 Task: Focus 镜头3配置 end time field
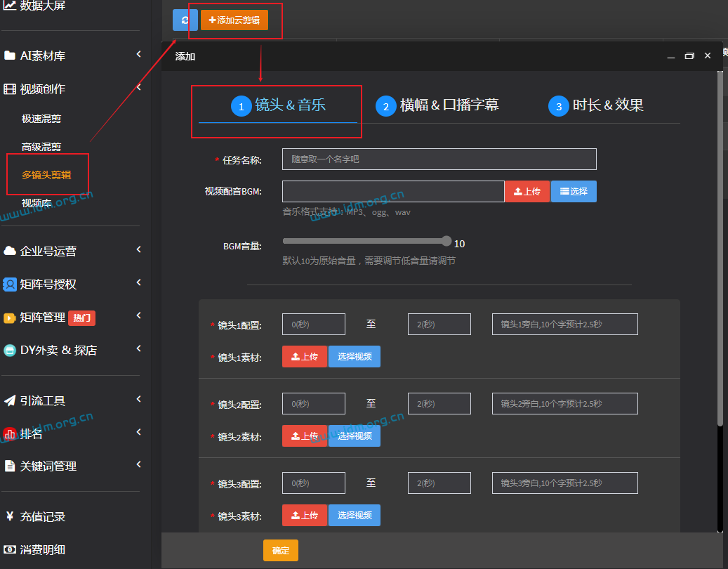click(439, 483)
